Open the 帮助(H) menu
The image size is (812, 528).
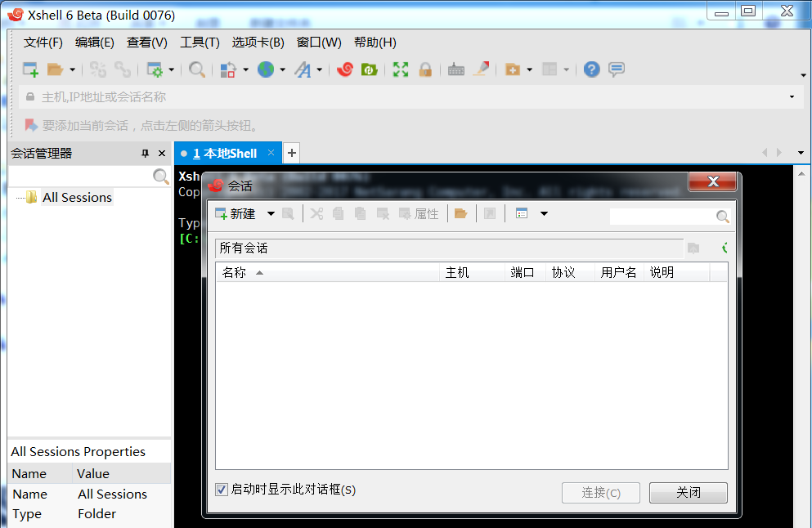click(x=375, y=43)
